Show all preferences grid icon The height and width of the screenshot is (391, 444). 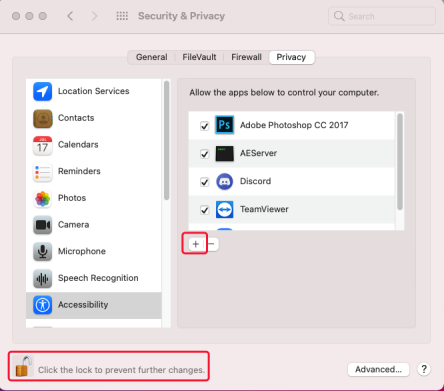(122, 16)
